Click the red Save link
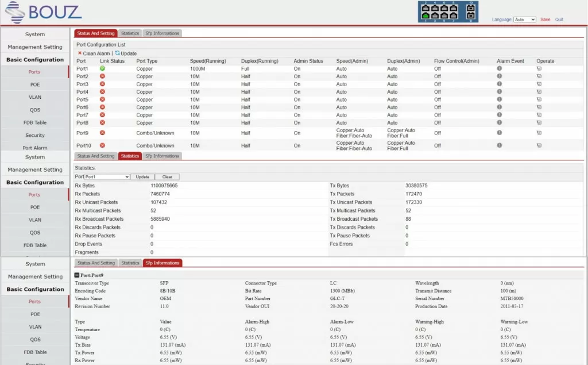 click(x=546, y=20)
